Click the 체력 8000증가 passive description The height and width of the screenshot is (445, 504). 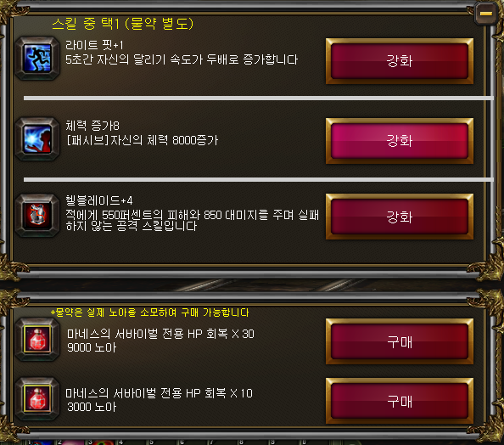pyautogui.click(x=142, y=140)
